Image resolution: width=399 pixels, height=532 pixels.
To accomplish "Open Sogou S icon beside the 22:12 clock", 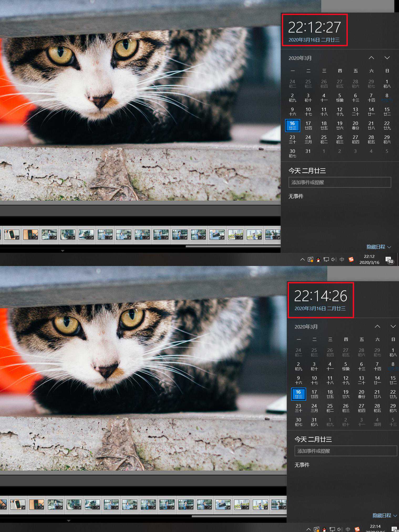I will point(351,259).
